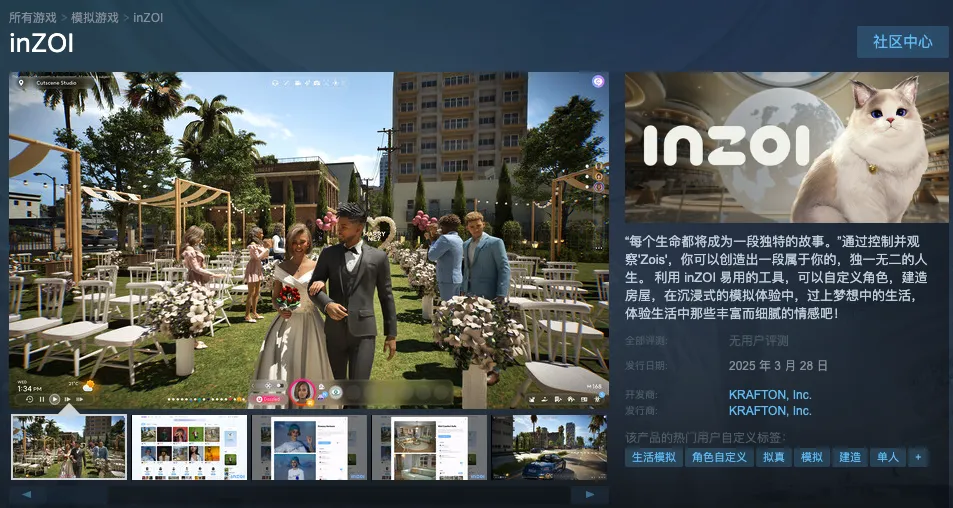Open KRAFTON, Inc. developer link beside 开发商
This screenshot has height=508, width=953.
[770, 395]
